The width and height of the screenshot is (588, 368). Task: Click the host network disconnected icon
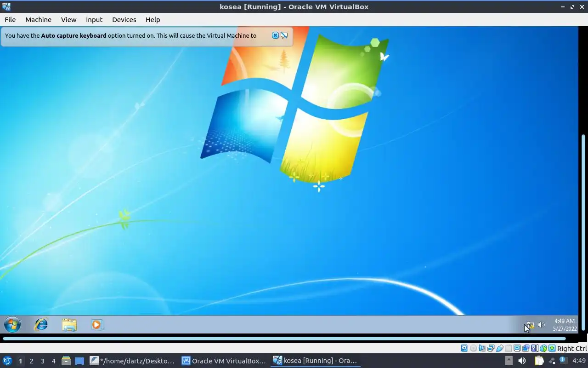552,361
